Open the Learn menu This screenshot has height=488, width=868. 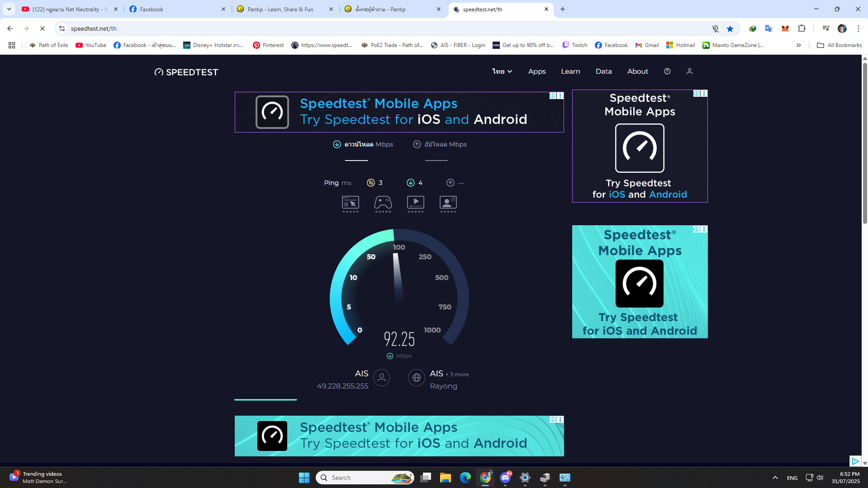click(x=570, y=71)
